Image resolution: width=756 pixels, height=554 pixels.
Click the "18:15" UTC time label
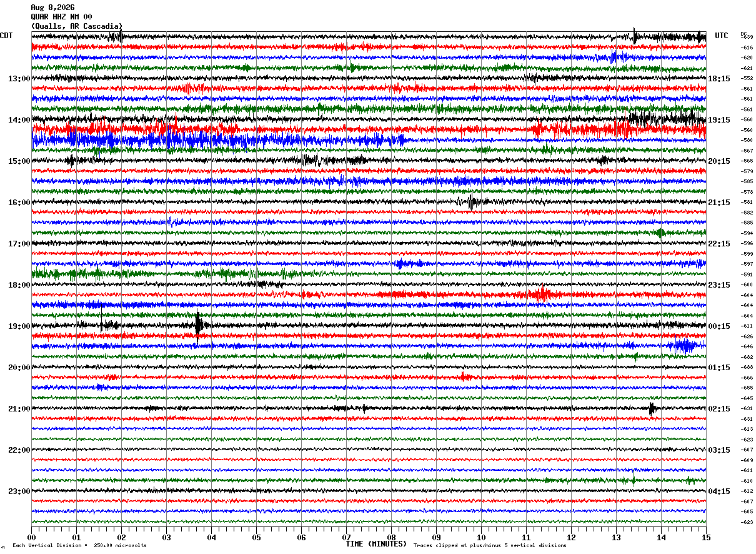[x=720, y=79]
